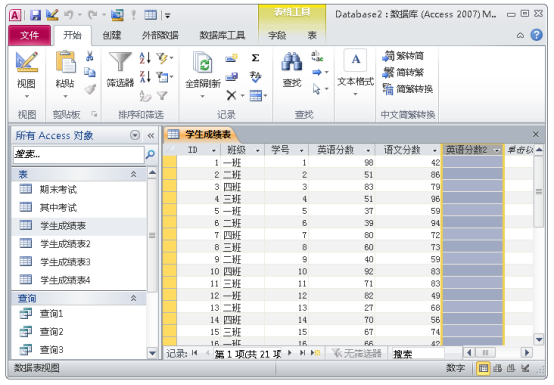Open the 查询2 query
The width and height of the screenshot is (554, 385).
pyautogui.click(x=79, y=332)
